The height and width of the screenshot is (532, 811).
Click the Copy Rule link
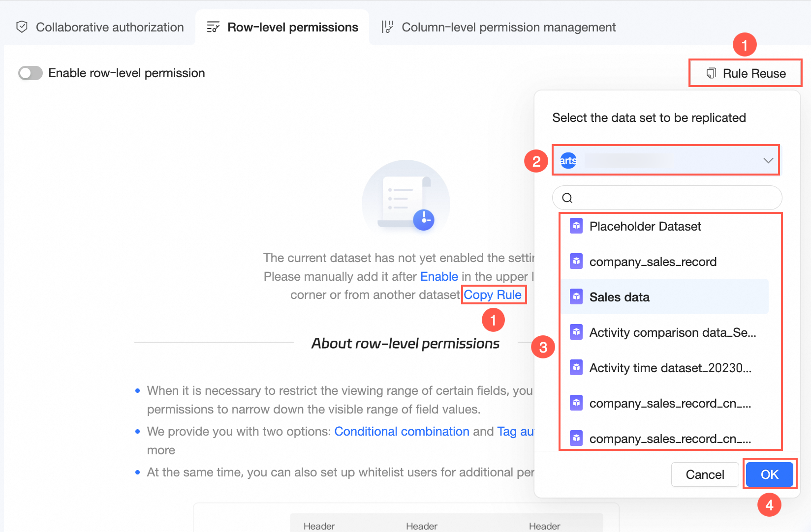pyautogui.click(x=493, y=295)
